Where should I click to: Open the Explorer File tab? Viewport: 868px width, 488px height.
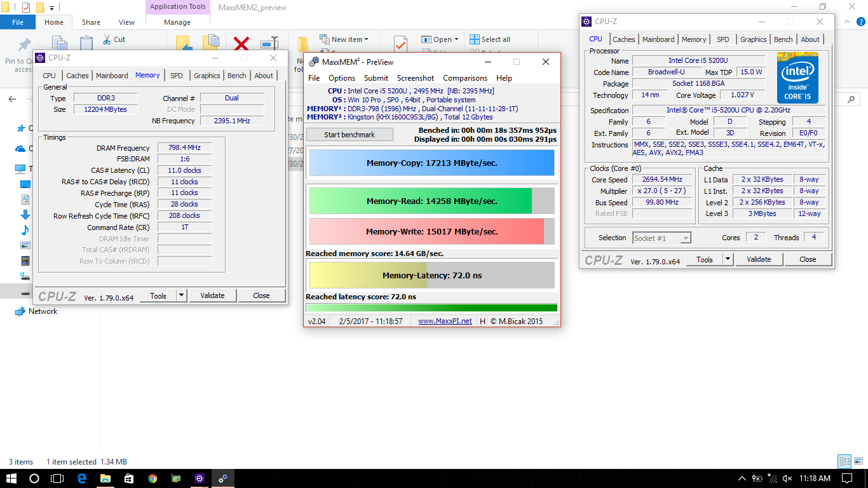tap(18, 22)
